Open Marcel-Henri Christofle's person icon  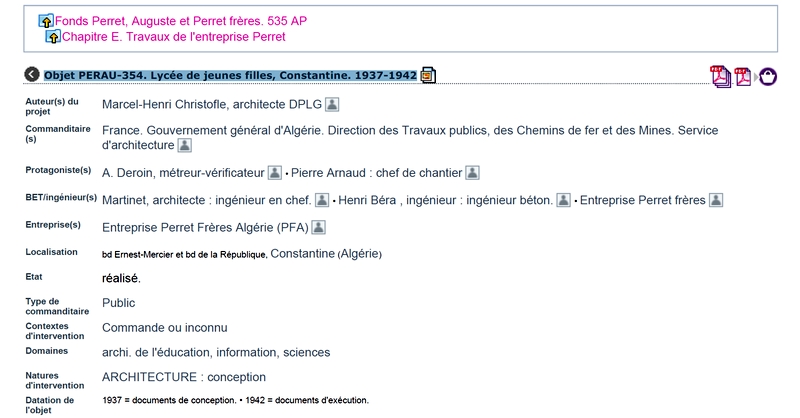[332, 105]
